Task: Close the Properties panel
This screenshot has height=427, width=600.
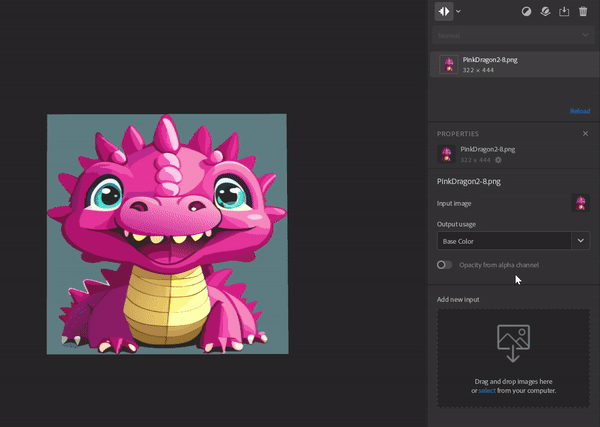Action: pyautogui.click(x=585, y=133)
